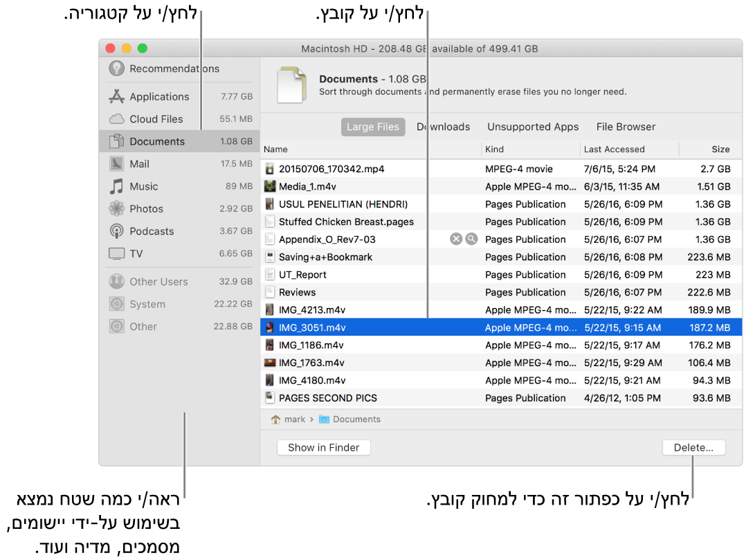Select the Podcasts category

pyautogui.click(x=179, y=231)
